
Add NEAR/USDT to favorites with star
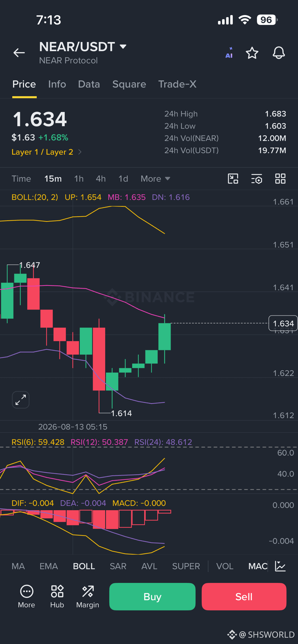click(x=252, y=53)
